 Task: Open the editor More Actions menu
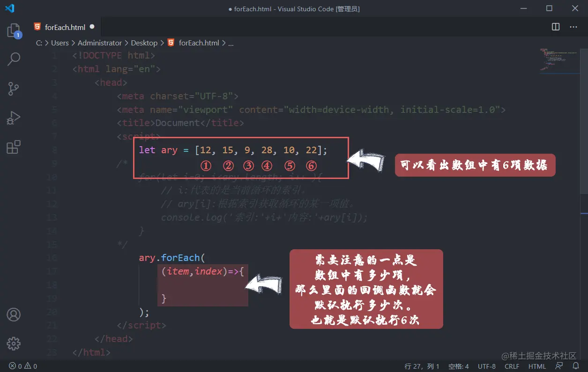coord(573,27)
